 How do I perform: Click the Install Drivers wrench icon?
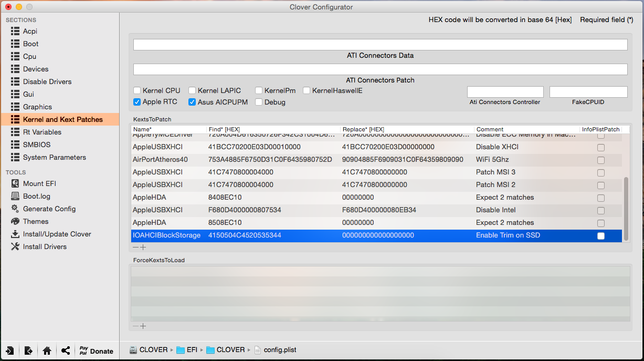pos(15,246)
